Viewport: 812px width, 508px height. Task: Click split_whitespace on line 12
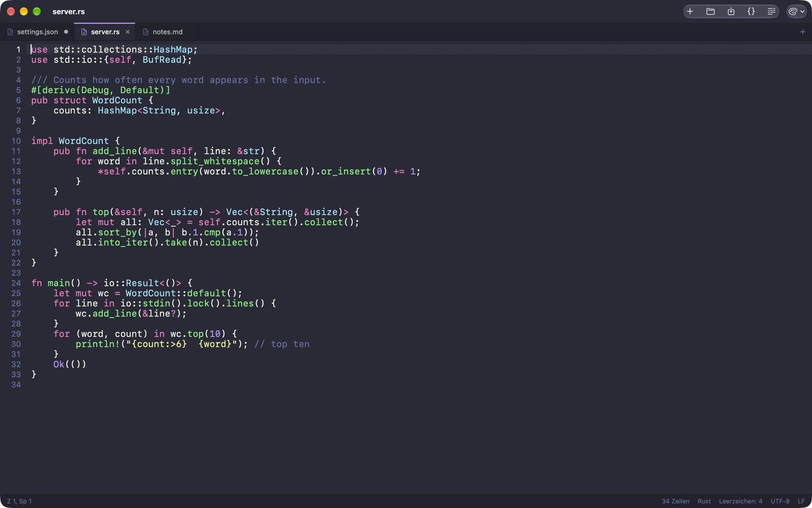215,161
